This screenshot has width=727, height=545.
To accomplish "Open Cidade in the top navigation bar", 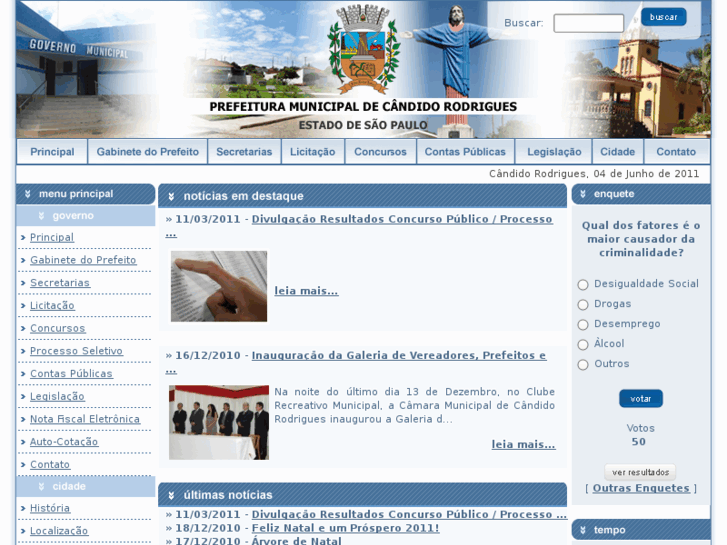I will click(x=618, y=152).
